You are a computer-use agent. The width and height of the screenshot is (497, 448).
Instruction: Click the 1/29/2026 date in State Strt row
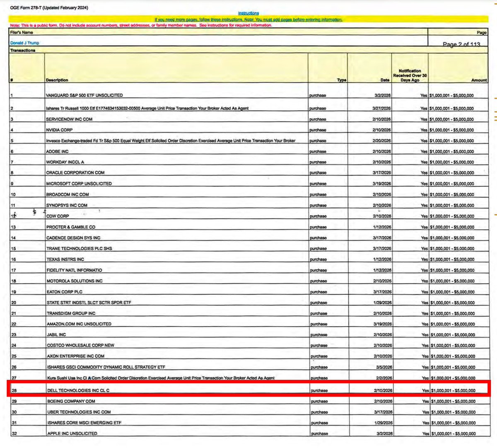tap(382, 303)
